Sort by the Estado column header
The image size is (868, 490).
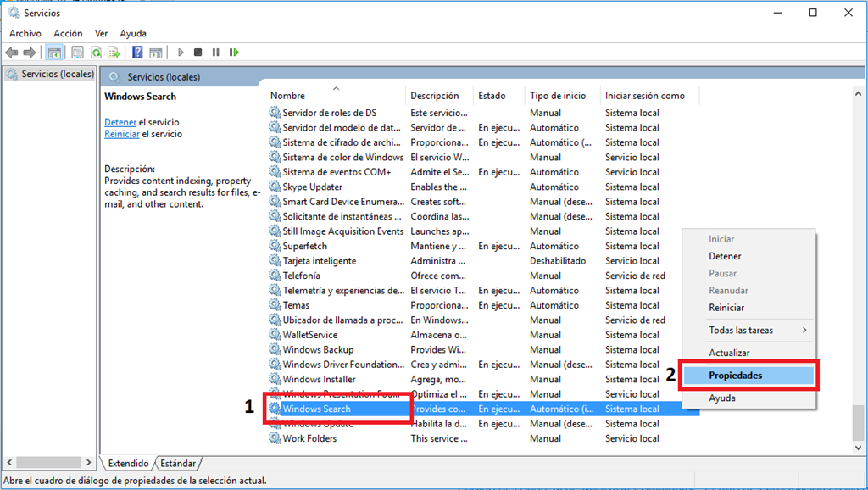point(498,96)
